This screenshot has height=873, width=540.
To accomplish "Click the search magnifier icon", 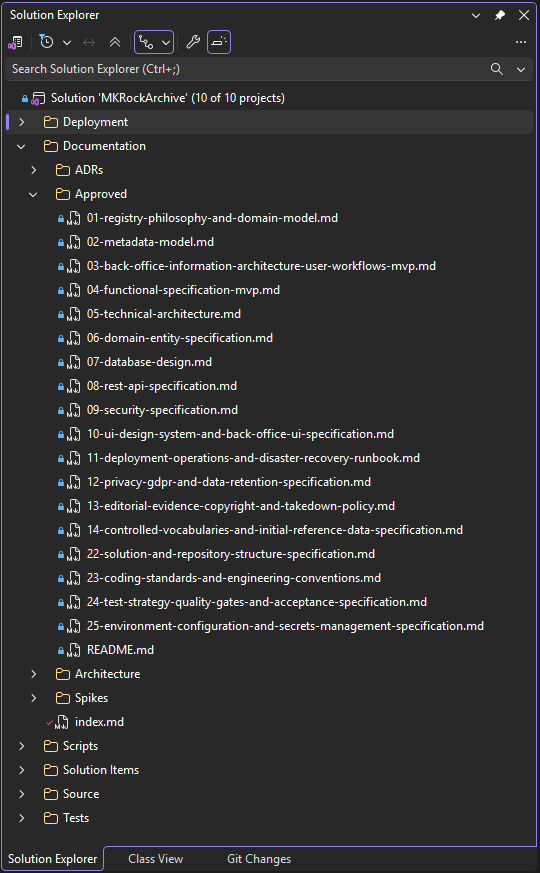I will (497, 69).
